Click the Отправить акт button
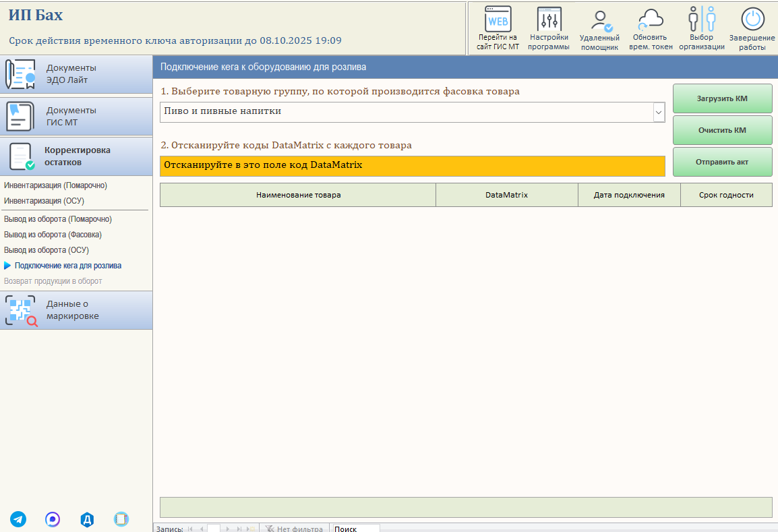 pyautogui.click(x=723, y=162)
